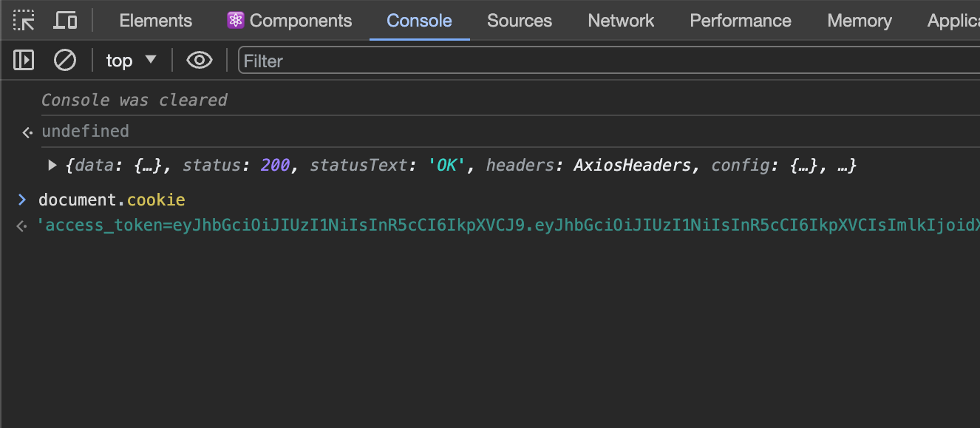Image resolution: width=980 pixels, height=428 pixels.
Task: Click the status: 200 value
Action: pos(276,166)
